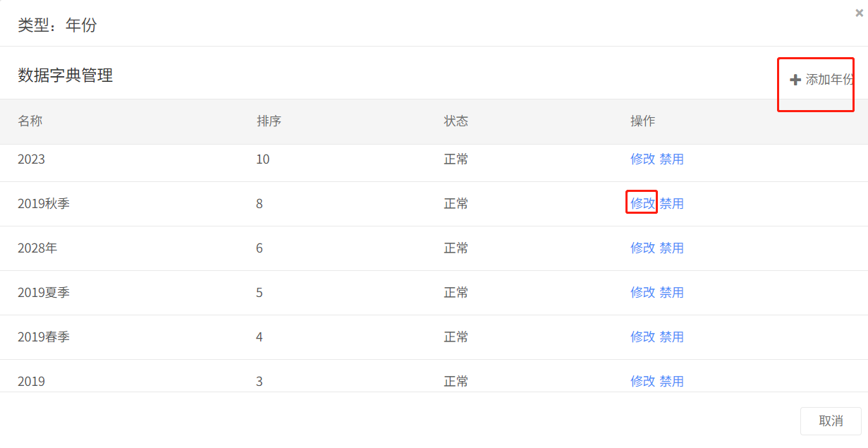Select the 2028年 name cell
The height and width of the screenshot is (448, 868).
tap(37, 248)
